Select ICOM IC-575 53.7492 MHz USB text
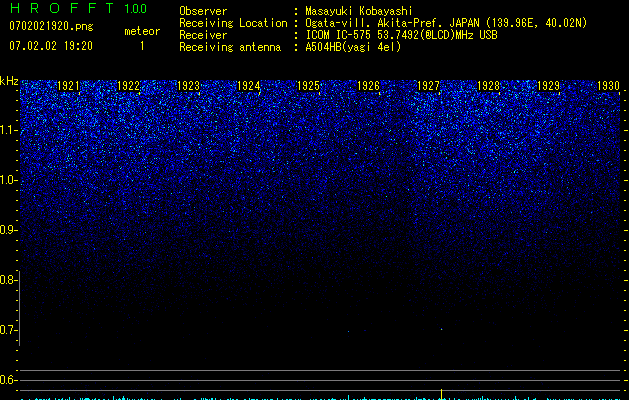This screenshot has width=629, height=400. click(401, 35)
